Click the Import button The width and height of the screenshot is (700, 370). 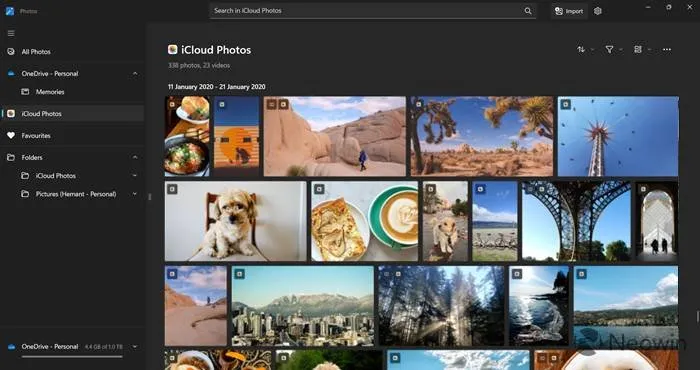569,11
